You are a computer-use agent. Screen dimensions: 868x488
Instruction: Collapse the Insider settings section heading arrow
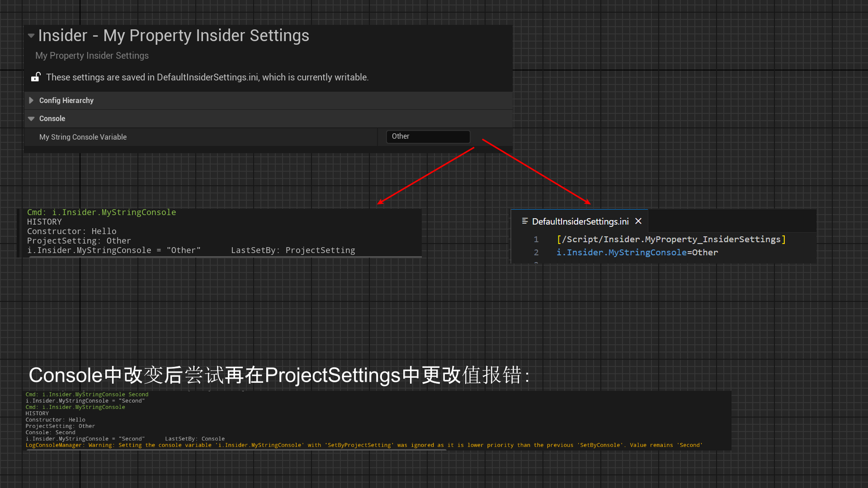(31, 36)
